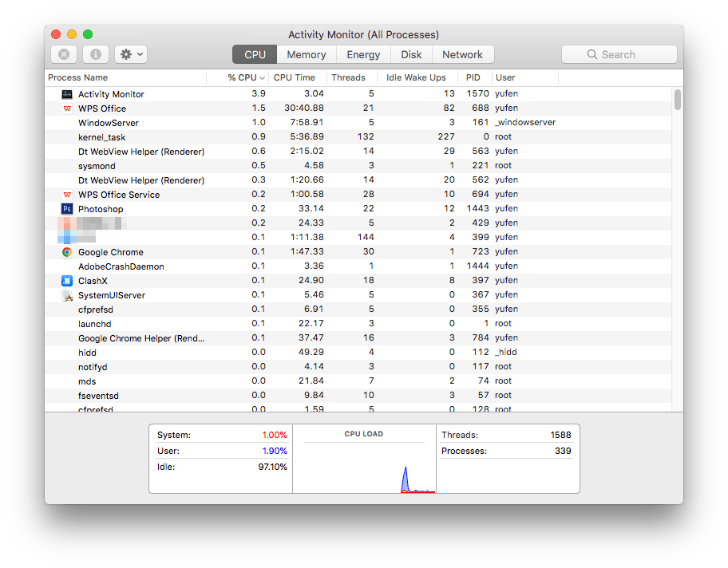This screenshot has height=568, width=728.
Task: Click the ClashX process icon
Action: point(67,280)
